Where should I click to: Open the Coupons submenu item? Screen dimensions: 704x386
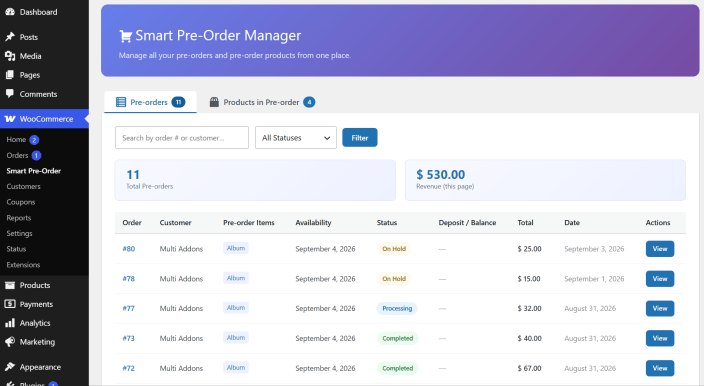point(21,202)
